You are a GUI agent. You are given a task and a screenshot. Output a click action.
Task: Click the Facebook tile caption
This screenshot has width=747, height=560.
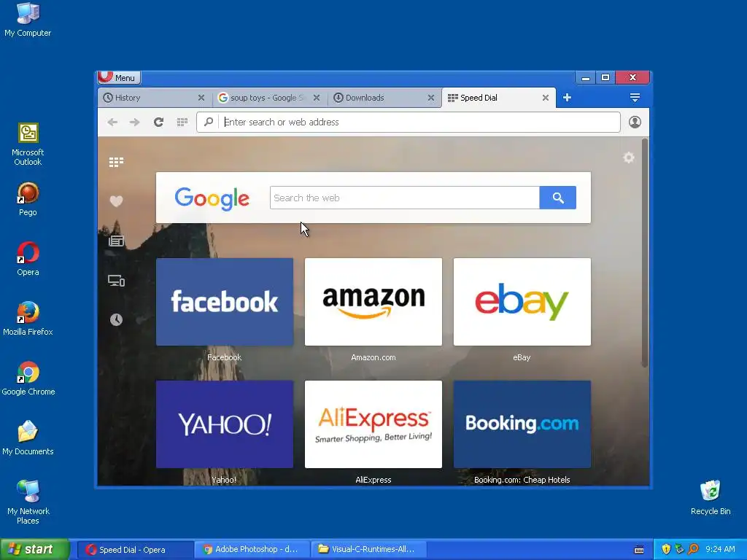[x=225, y=357]
